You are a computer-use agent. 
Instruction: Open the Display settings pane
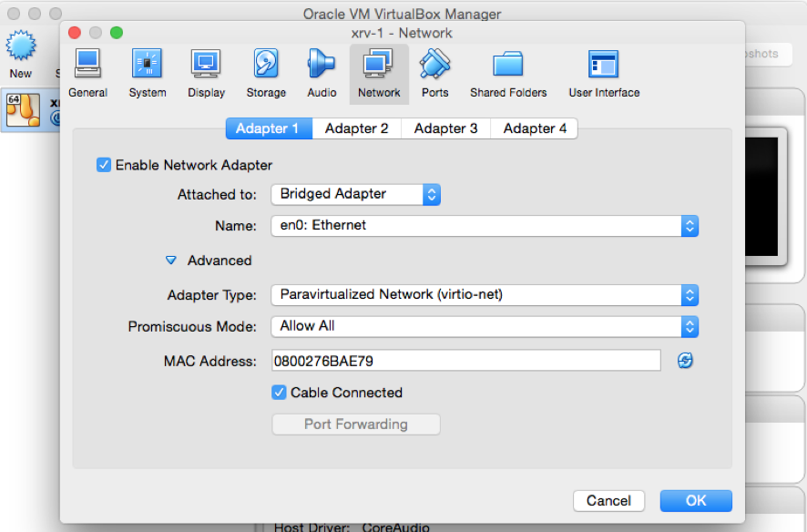pyautogui.click(x=206, y=74)
